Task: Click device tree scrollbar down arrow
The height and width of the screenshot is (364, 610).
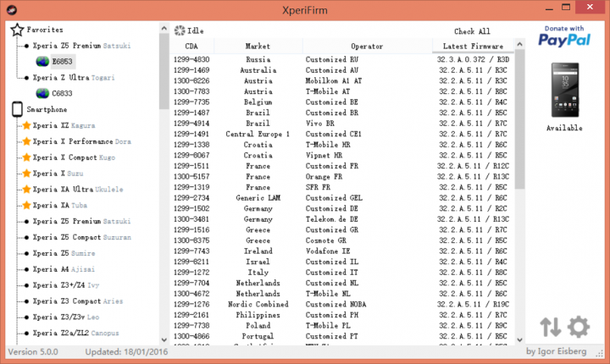Action: tap(164, 339)
